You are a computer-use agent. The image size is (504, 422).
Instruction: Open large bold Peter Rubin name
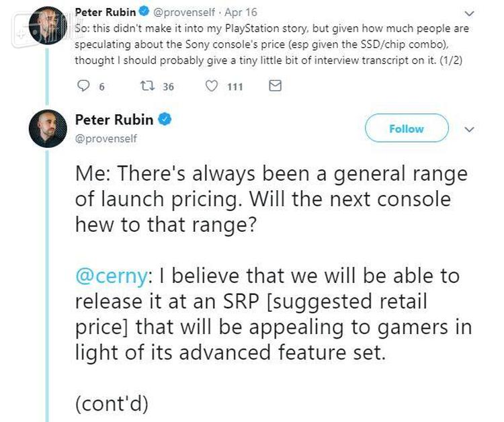pyautogui.click(x=114, y=121)
